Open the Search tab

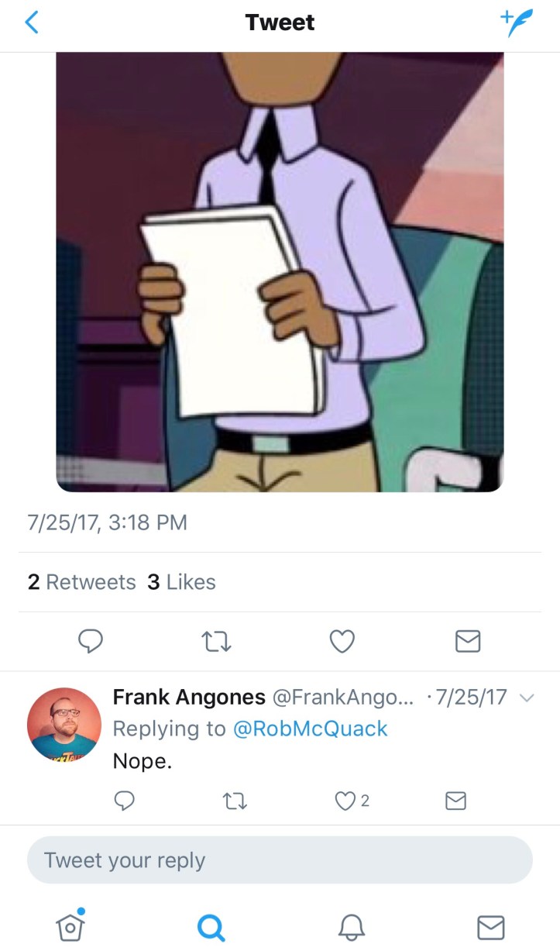[x=211, y=926]
